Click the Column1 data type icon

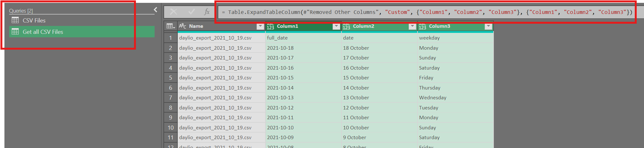tap(270, 26)
